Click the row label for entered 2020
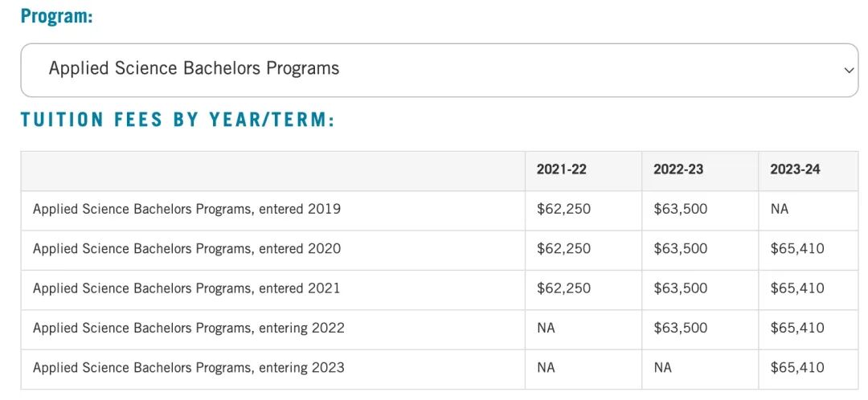The width and height of the screenshot is (868, 400). coord(186,249)
